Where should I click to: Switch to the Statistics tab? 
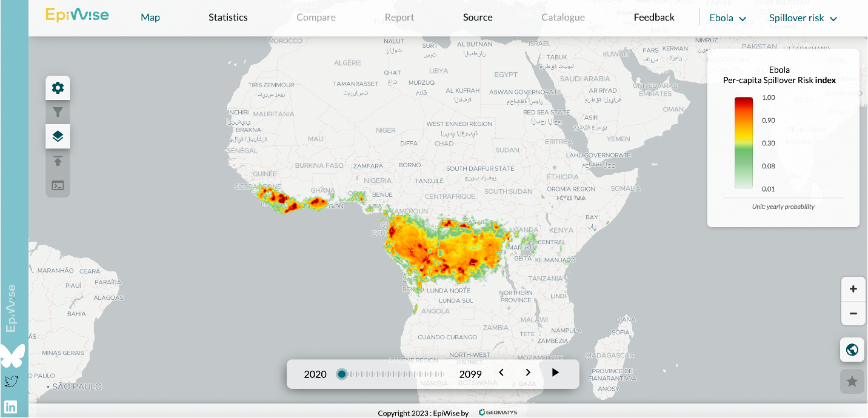point(228,18)
